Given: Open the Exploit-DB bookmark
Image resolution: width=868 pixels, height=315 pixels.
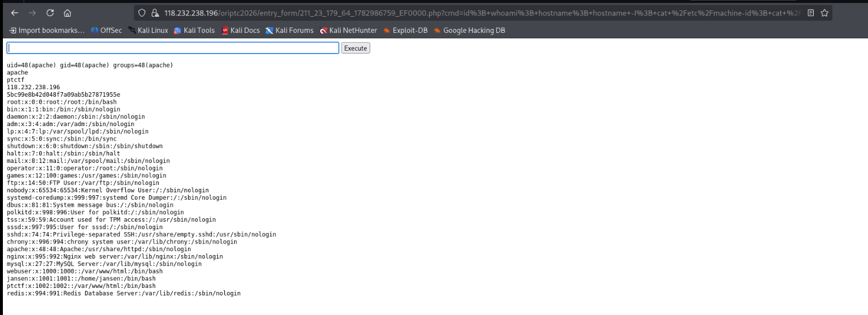Looking at the screenshot, I should coord(405,31).
